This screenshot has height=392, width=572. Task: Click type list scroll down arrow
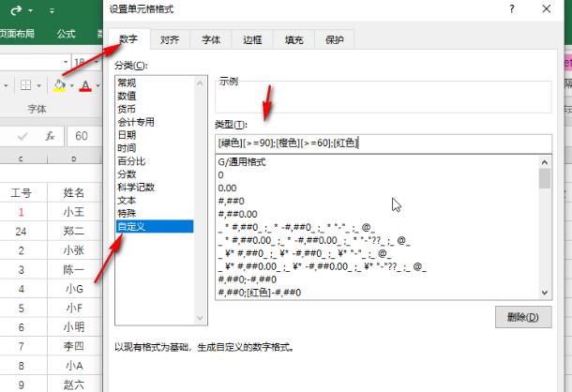[545, 293]
